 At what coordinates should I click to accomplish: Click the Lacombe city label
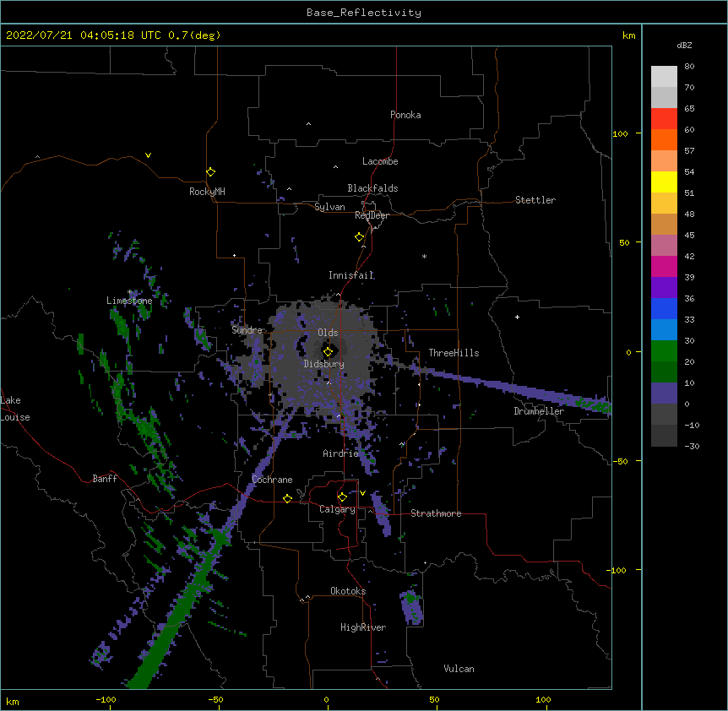click(x=380, y=161)
